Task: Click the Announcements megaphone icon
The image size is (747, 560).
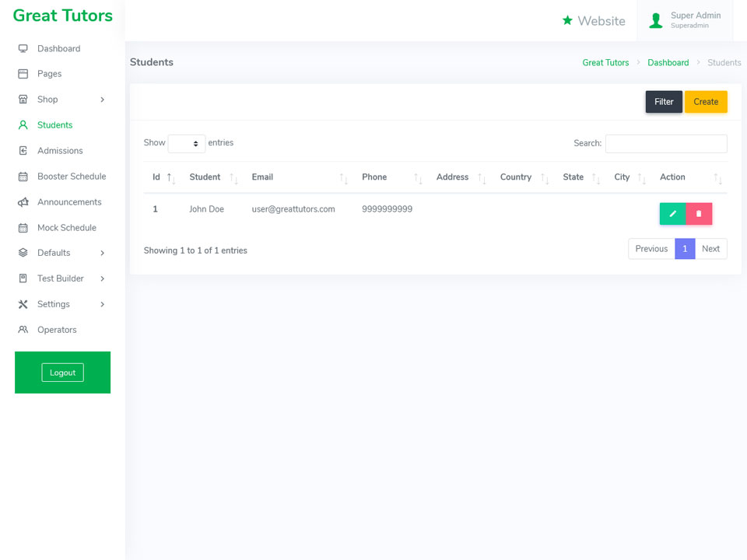Action: (23, 202)
